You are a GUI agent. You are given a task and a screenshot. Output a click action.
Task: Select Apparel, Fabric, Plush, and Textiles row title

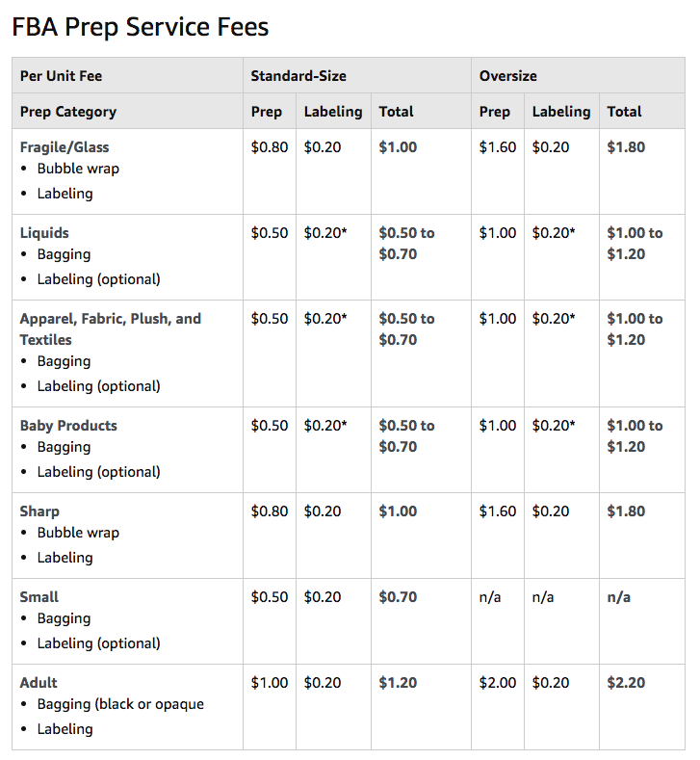[111, 329]
